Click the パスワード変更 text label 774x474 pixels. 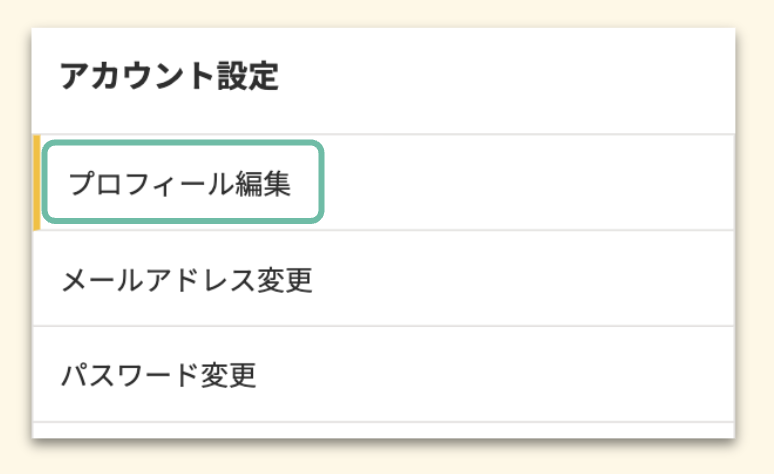coord(158,375)
